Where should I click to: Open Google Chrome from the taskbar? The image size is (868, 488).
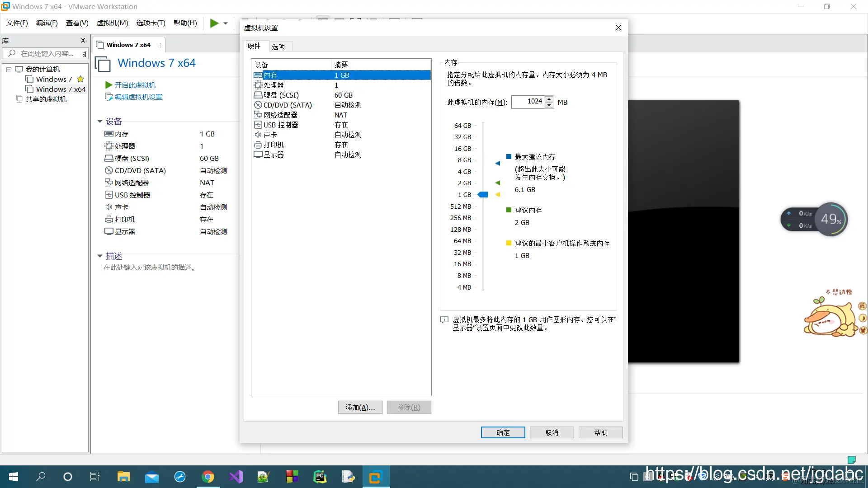[x=208, y=477]
